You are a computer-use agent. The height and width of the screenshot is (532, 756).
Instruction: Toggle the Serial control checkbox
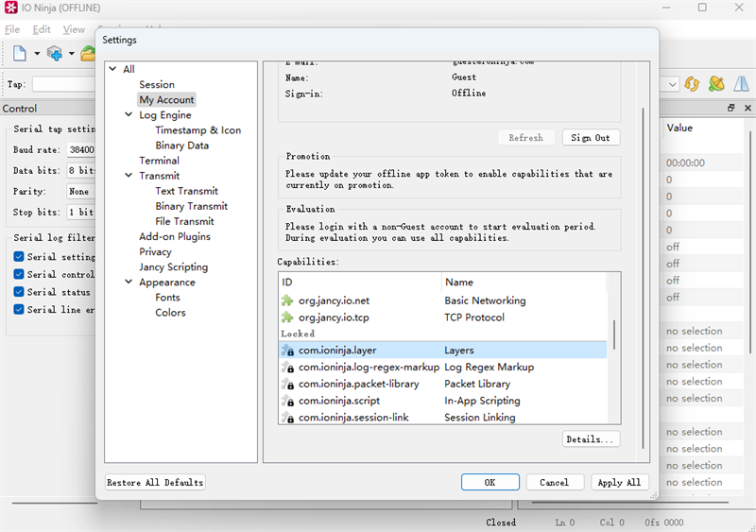click(19, 274)
